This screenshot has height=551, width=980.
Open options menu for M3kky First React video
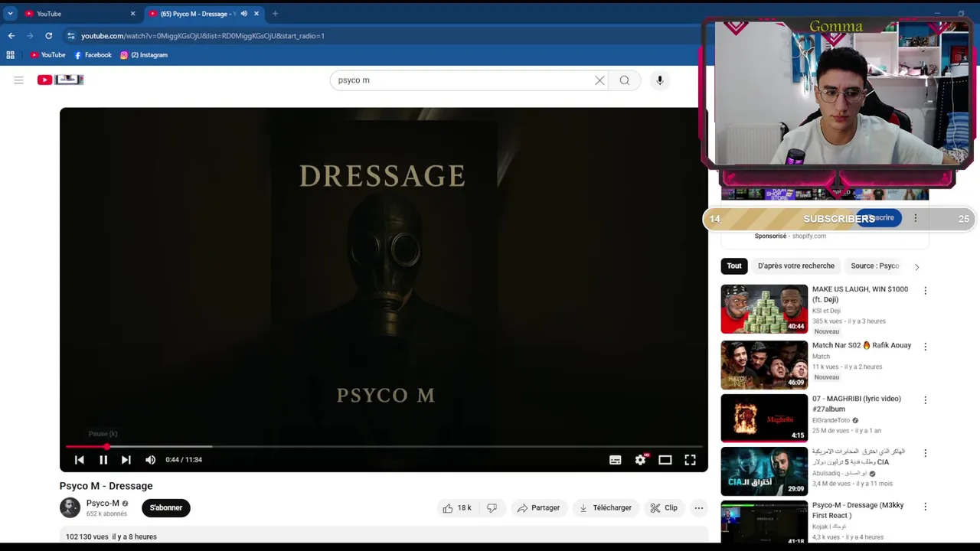click(x=925, y=507)
